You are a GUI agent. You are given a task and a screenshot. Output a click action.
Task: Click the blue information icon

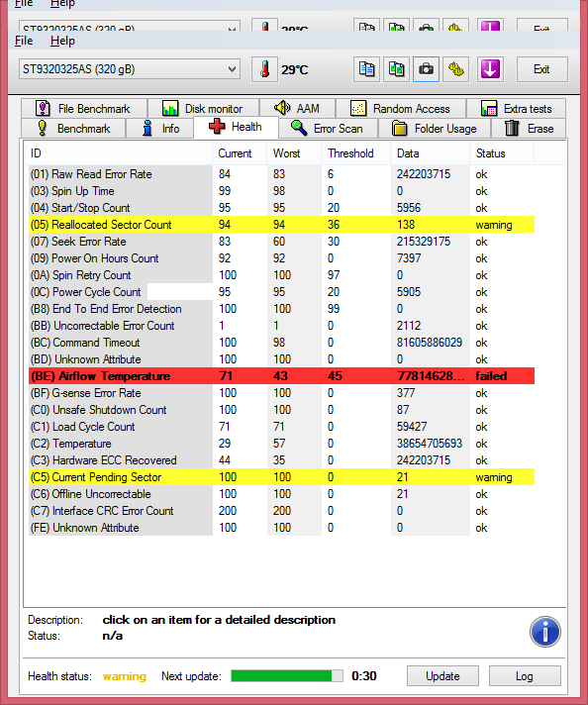tap(544, 632)
